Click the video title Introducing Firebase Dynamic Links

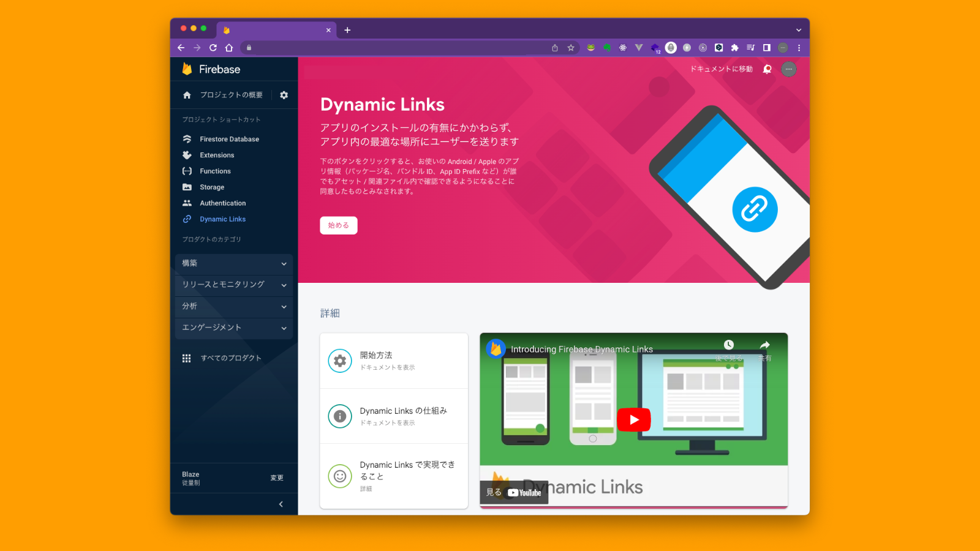tap(582, 350)
